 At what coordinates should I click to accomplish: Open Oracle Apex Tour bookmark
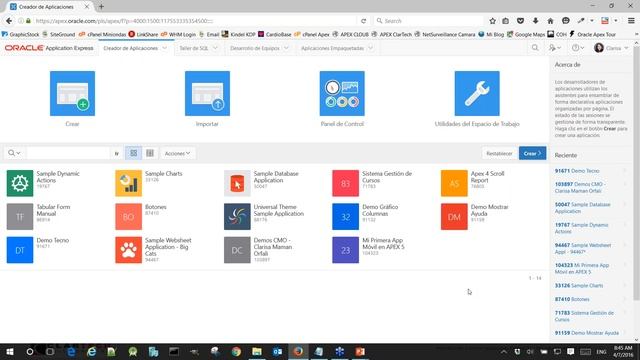592,34
